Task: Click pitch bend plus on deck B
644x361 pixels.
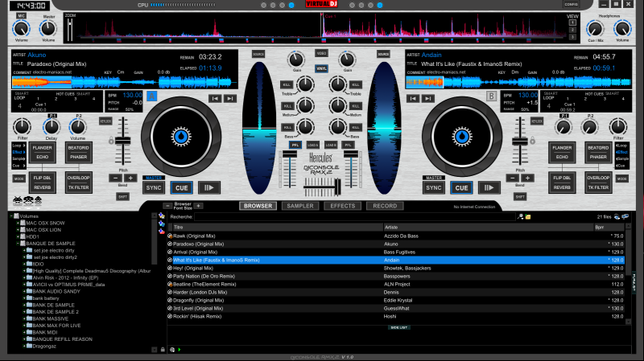Action: tap(527, 178)
